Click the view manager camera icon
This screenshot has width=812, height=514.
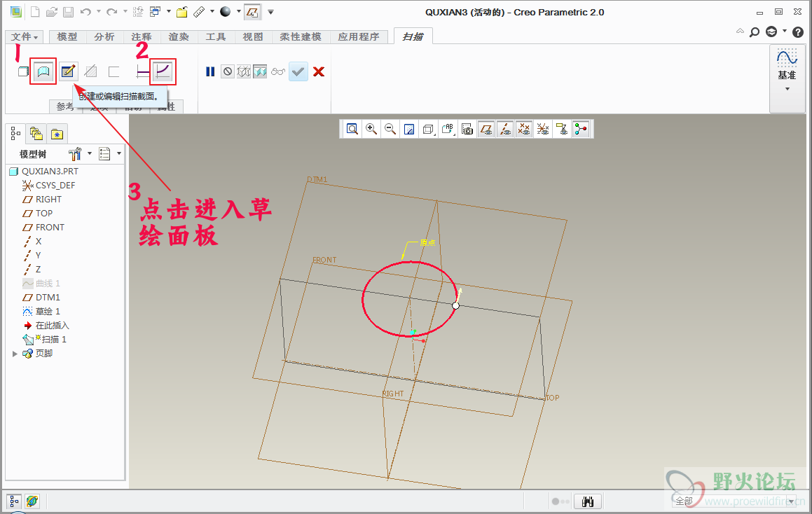[467, 129]
